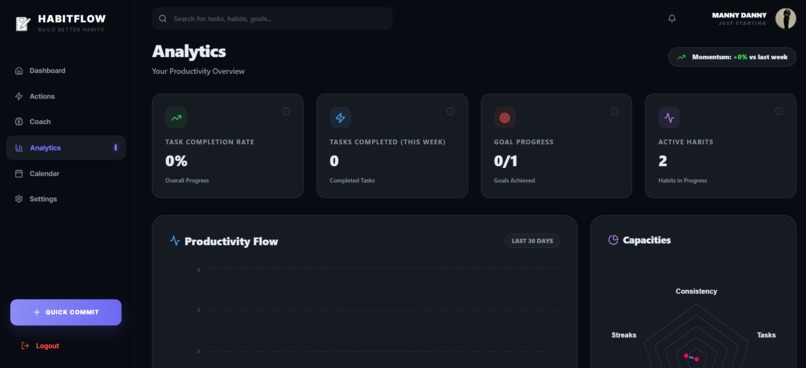Open the notifications bell
This screenshot has width=806, height=368.
tap(672, 19)
